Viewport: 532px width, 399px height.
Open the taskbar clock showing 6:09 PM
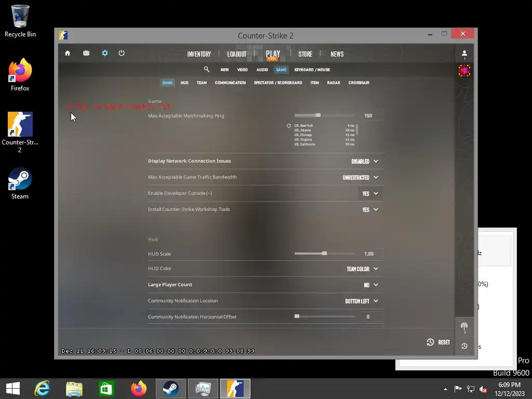(509, 389)
